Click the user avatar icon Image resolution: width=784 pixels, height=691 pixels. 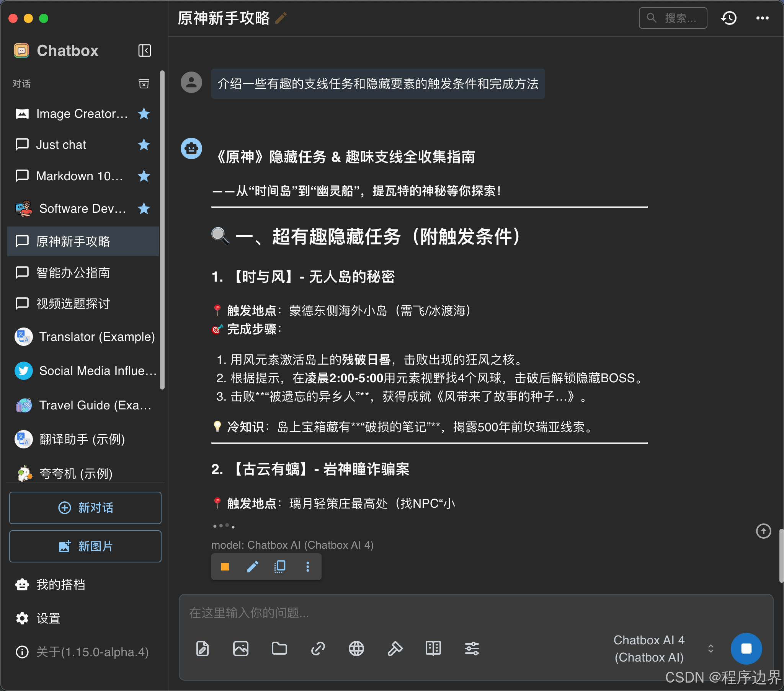coord(191,82)
